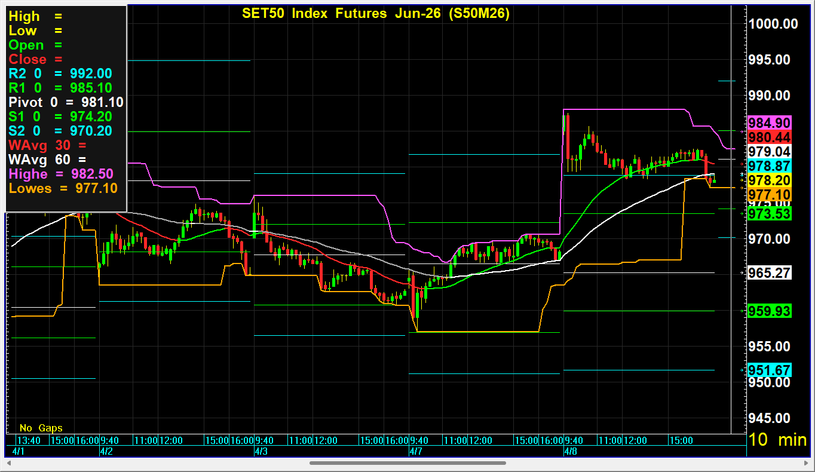The image size is (815, 472).
Task: Click the white 965.27 price tag
Action: coord(769,272)
